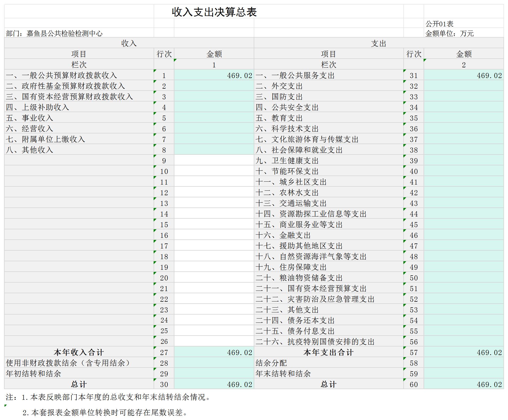Select amount cell for 一般公共预算财政拨款收入
The height and width of the screenshot is (420, 508).
pos(214,75)
